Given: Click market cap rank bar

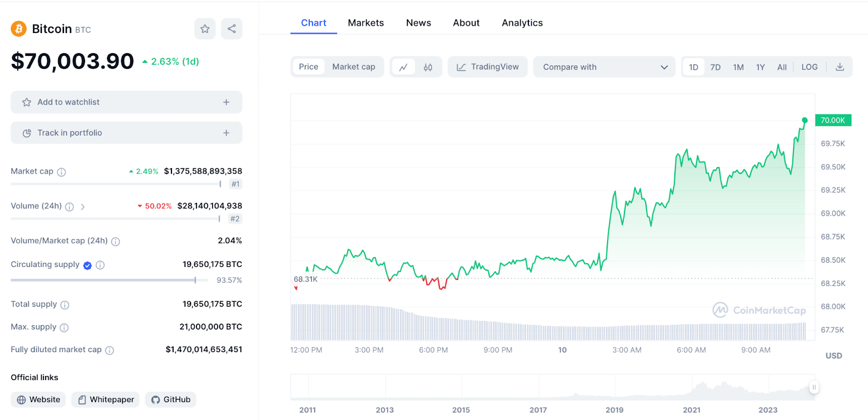Looking at the screenshot, I should coord(116,184).
